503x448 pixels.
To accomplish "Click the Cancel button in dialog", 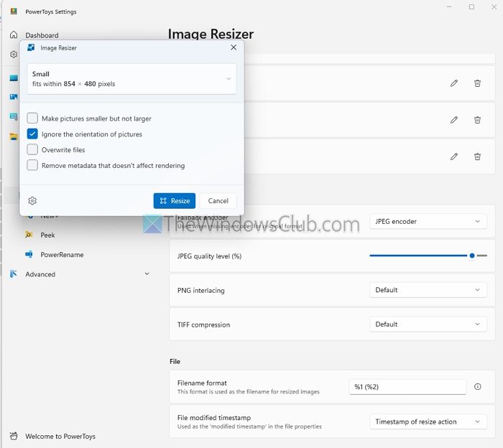I will [x=218, y=201].
